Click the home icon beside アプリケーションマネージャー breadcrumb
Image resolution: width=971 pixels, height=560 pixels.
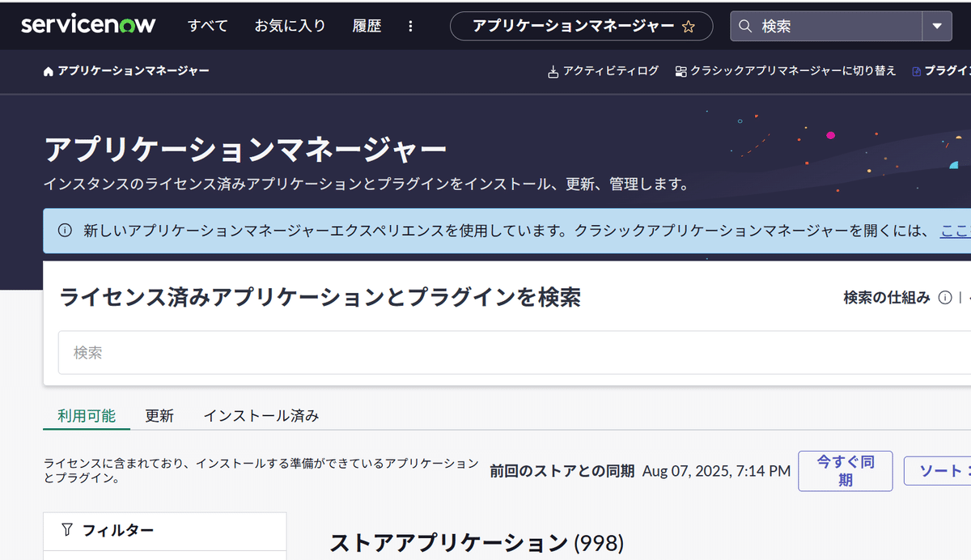46,71
